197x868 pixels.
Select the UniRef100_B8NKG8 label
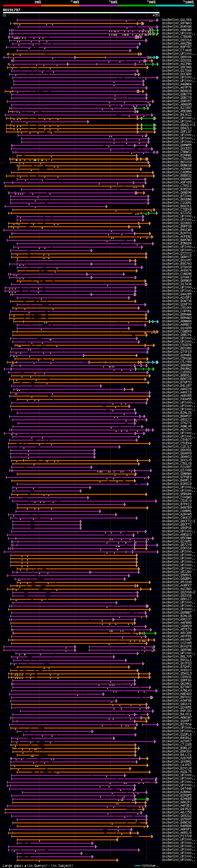pyautogui.click(x=177, y=165)
